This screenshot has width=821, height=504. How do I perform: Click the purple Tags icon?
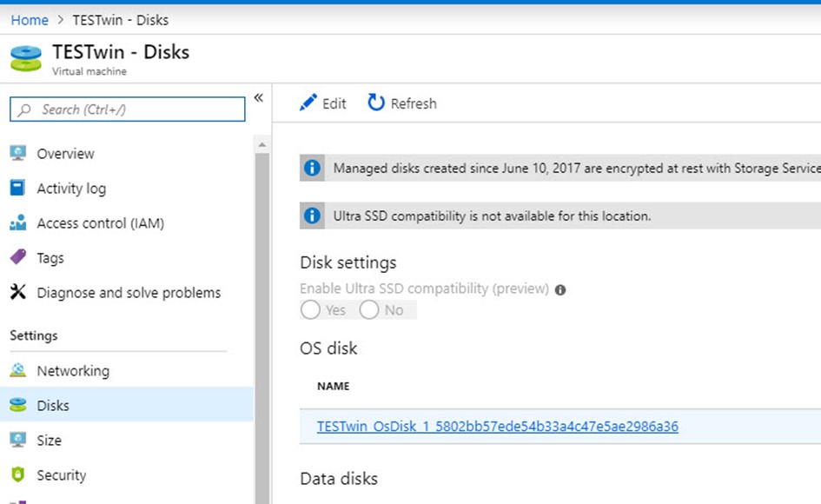point(17,258)
